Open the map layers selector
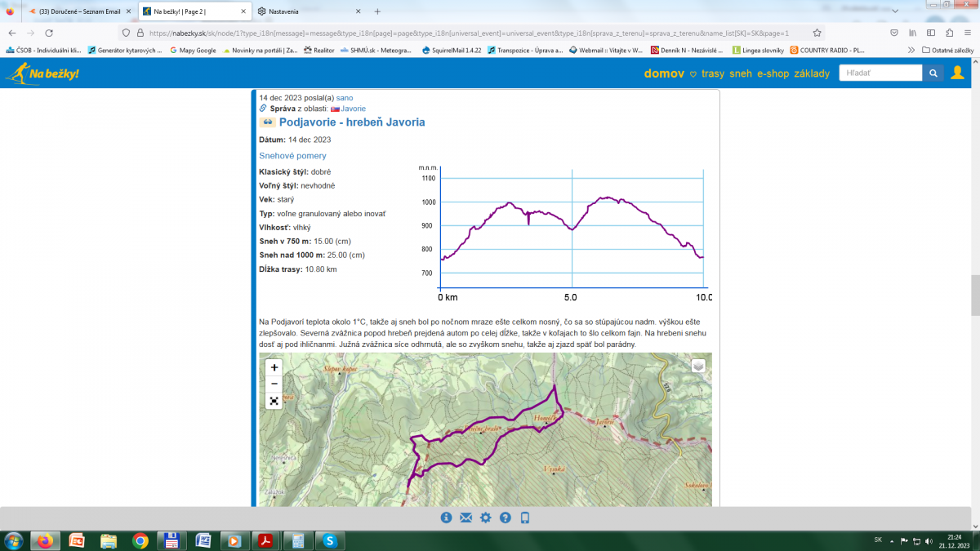This screenshot has width=980, height=551. (x=698, y=366)
